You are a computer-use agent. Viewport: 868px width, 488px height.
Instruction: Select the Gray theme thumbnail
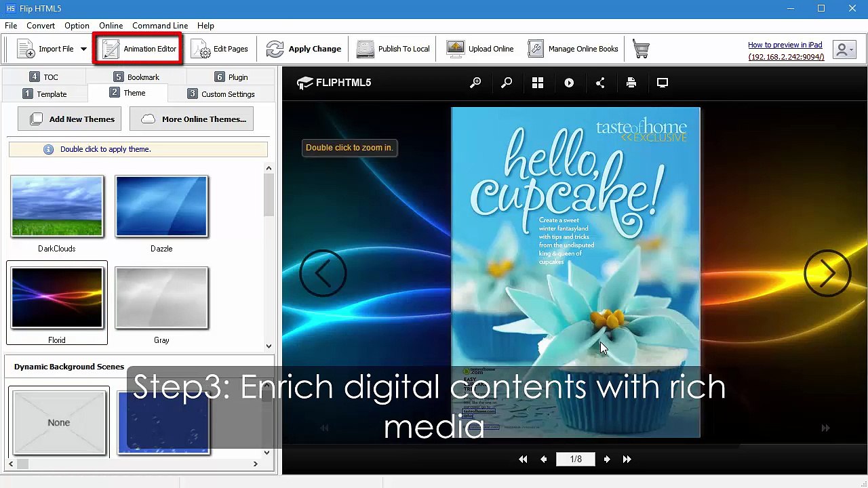[161, 298]
